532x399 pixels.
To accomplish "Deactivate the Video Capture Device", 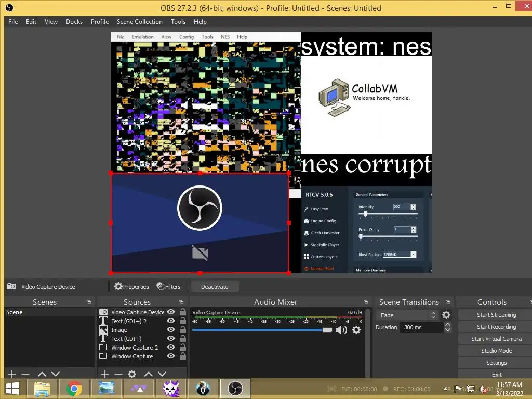I will click(x=215, y=287).
